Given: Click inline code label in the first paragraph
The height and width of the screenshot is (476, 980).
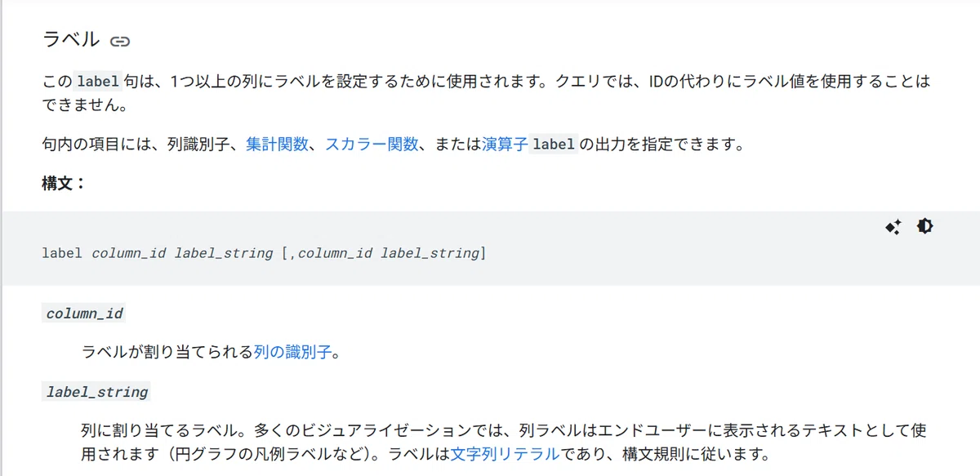Looking at the screenshot, I should pyautogui.click(x=97, y=82).
